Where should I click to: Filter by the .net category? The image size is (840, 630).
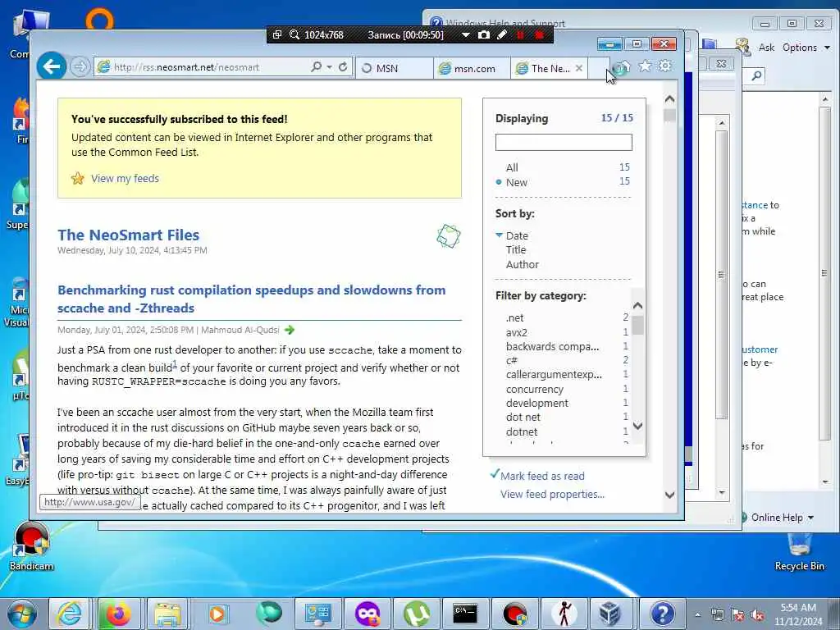click(x=515, y=317)
